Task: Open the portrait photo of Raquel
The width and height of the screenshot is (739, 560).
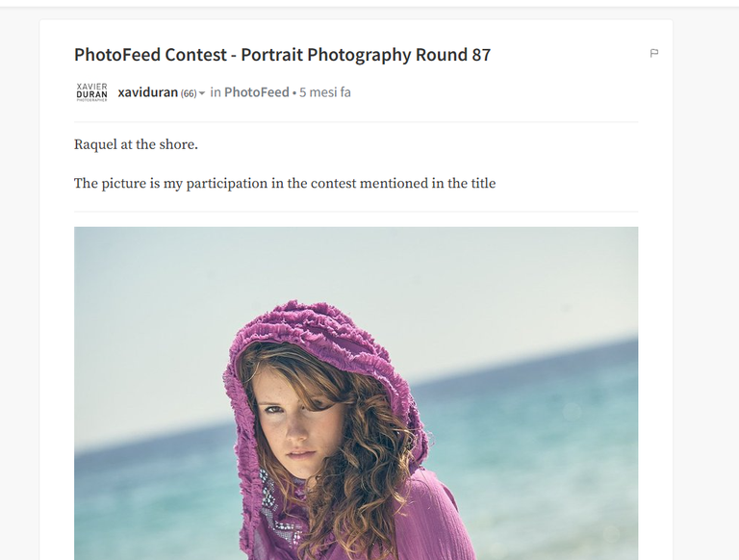Action: point(356,394)
